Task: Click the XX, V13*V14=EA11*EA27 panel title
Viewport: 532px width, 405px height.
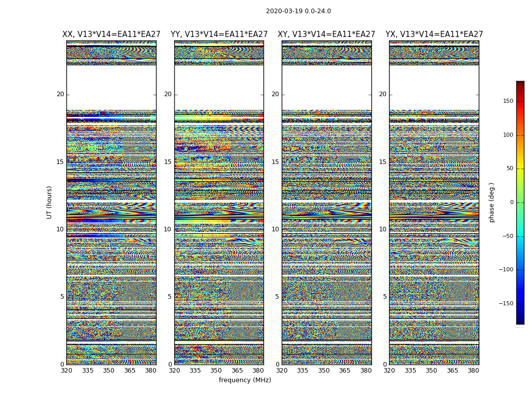Action: point(111,34)
